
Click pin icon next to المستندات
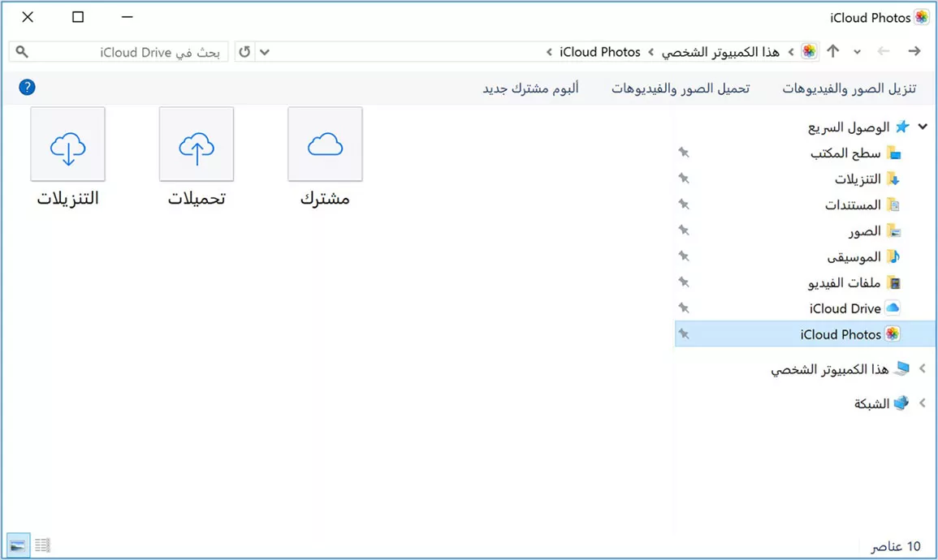coord(684,204)
